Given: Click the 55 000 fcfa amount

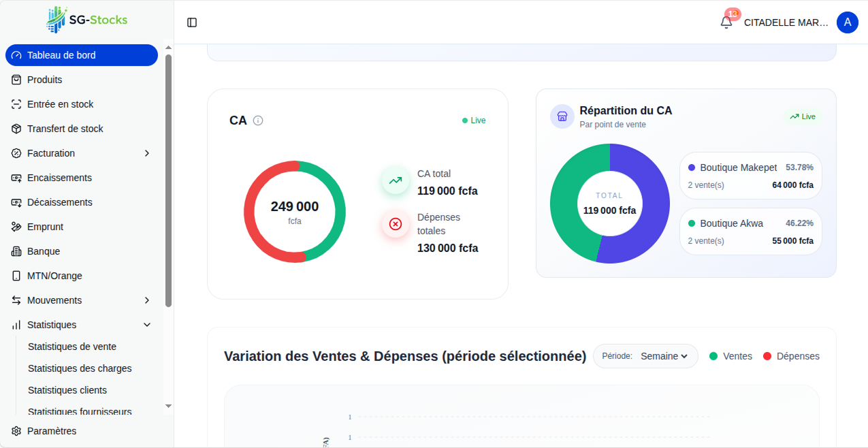Looking at the screenshot, I should coord(792,241).
